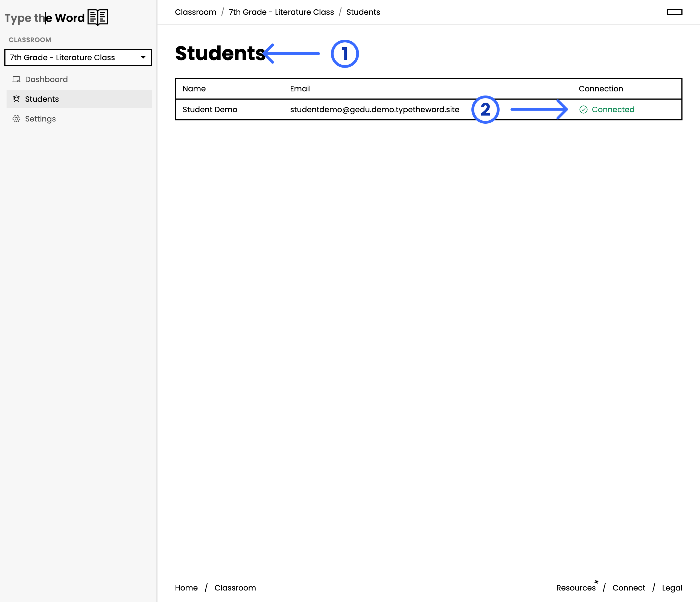The height and width of the screenshot is (602, 700).
Task: Open the 7th Grade - Literature Class dropdown
Action: pos(78,57)
